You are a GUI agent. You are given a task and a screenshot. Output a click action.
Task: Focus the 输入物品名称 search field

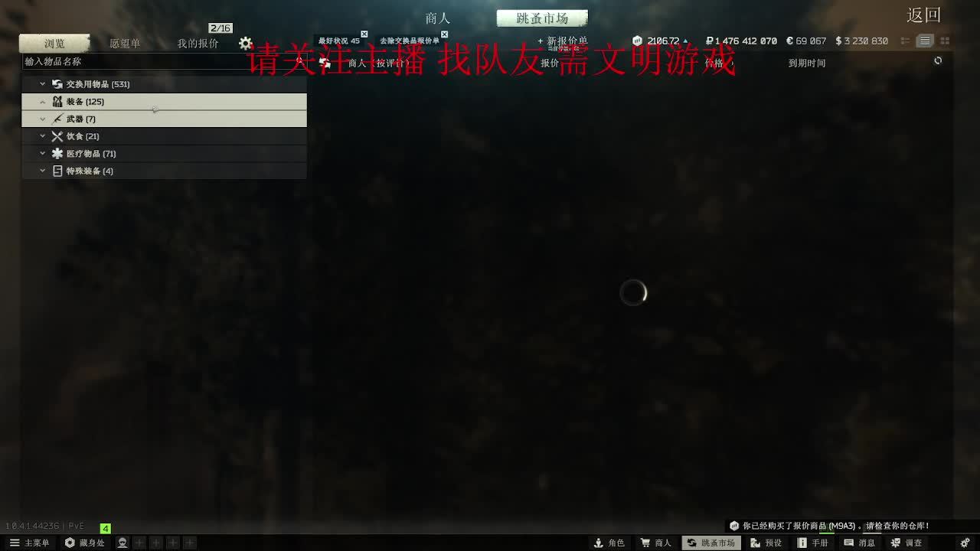coord(164,61)
